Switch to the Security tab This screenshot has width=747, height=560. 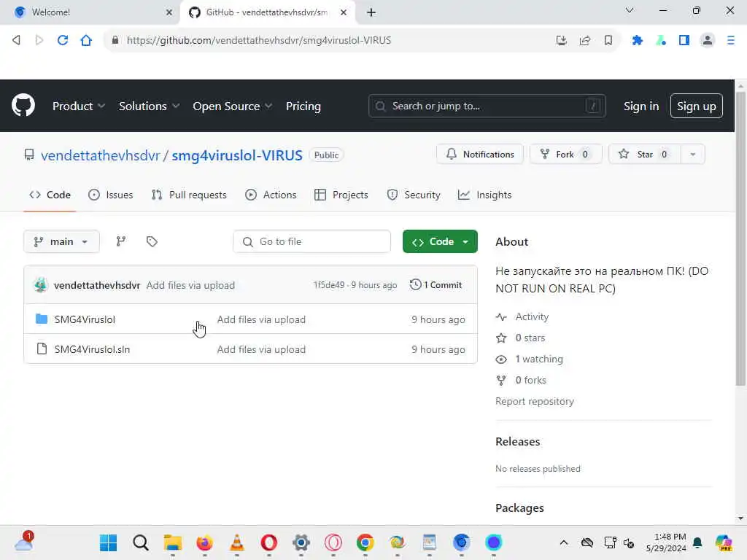(414, 195)
